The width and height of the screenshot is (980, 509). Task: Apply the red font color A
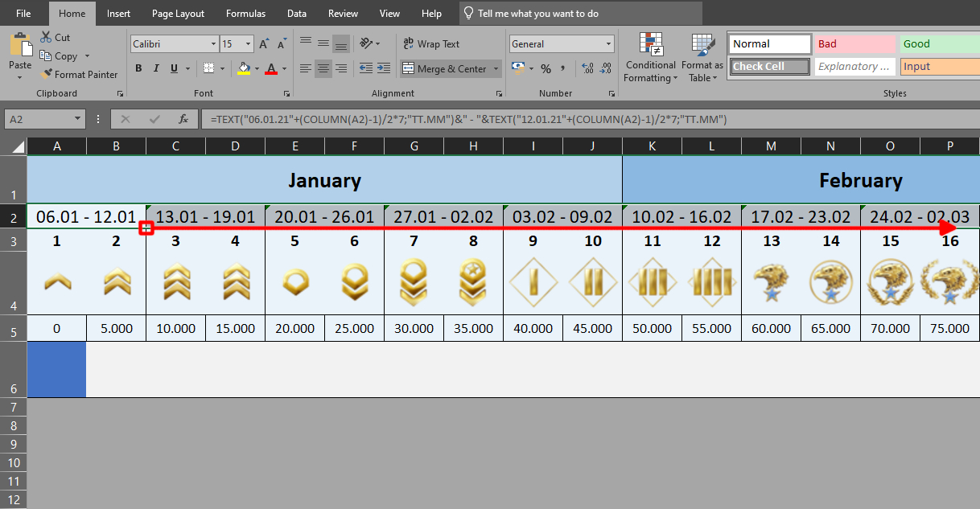[x=271, y=68]
